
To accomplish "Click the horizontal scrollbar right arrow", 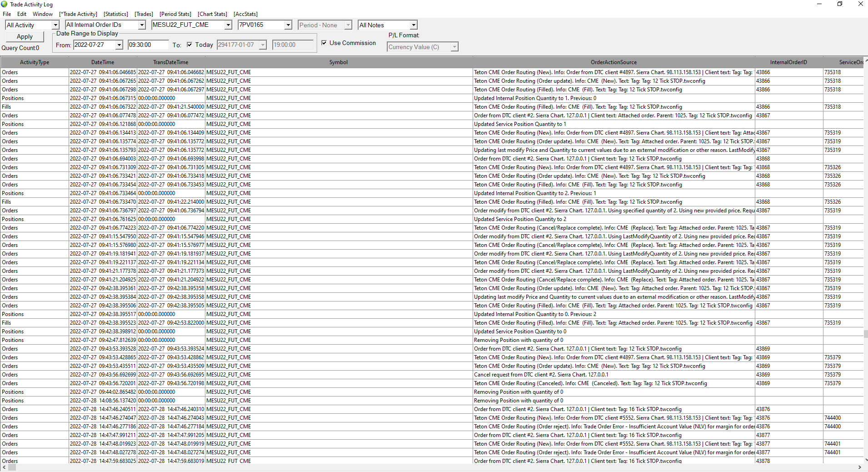I will pyautogui.click(x=859, y=467).
